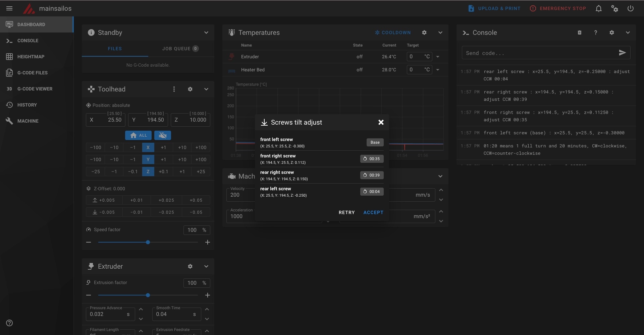
Task: Open Temperatures panel settings gear
Action: (424, 32)
